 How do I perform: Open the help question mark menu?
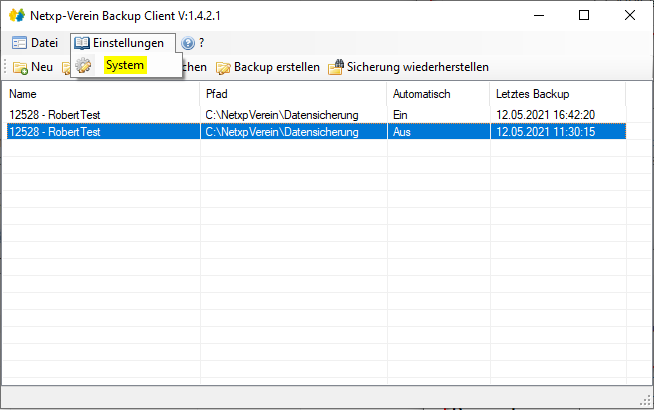(193, 43)
